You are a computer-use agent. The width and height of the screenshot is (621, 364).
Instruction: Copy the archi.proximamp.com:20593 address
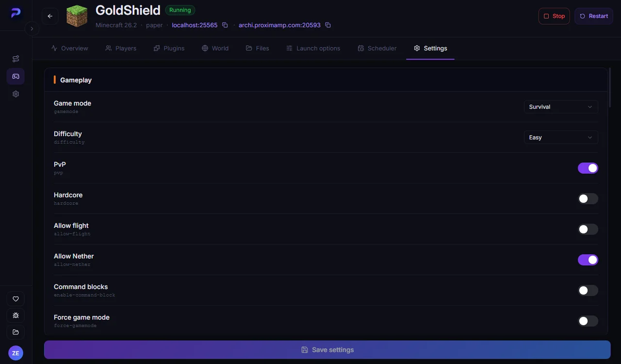(x=328, y=25)
